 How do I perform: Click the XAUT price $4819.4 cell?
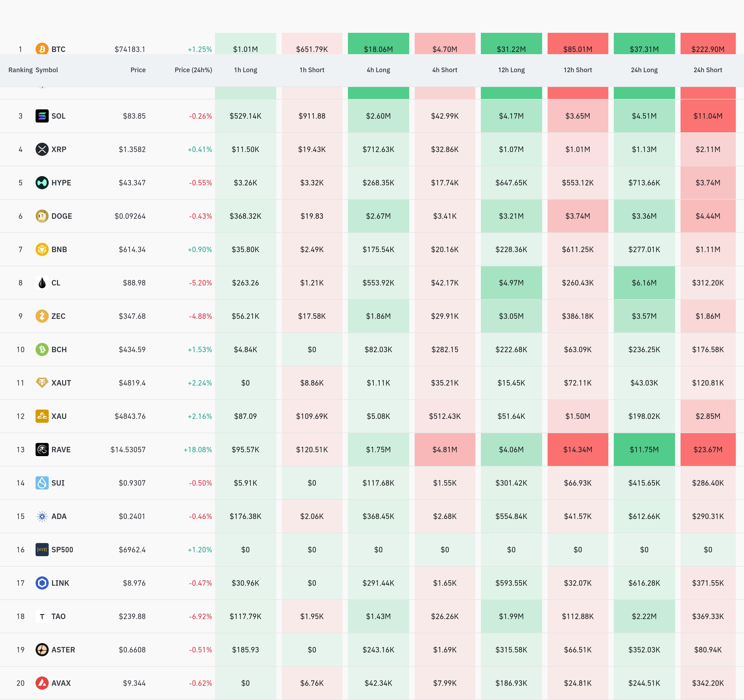click(132, 383)
